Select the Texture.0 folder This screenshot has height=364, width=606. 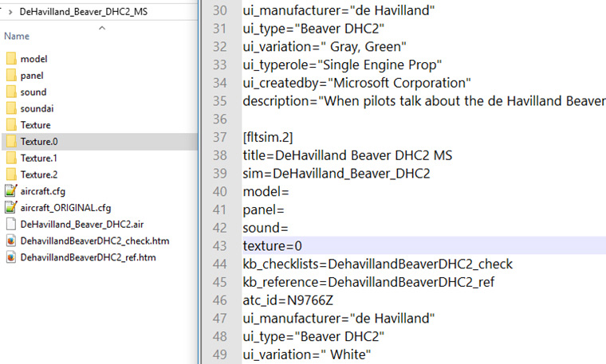pos(39,142)
